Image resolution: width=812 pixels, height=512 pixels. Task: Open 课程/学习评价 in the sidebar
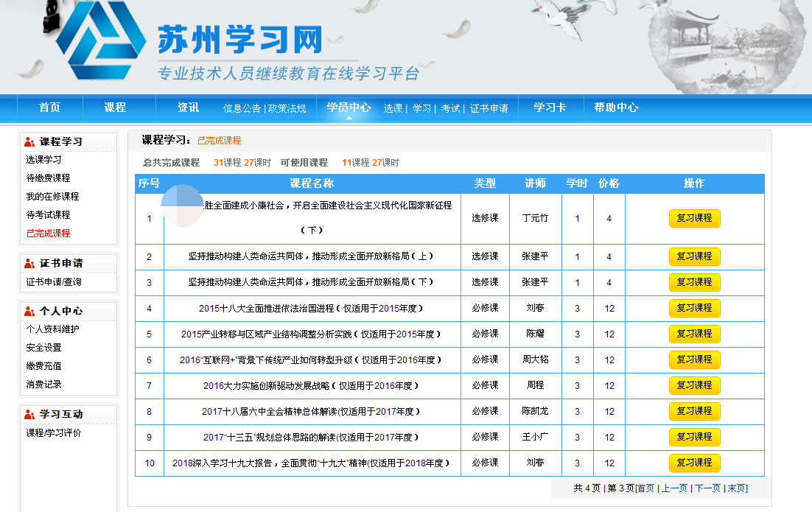pos(53,432)
